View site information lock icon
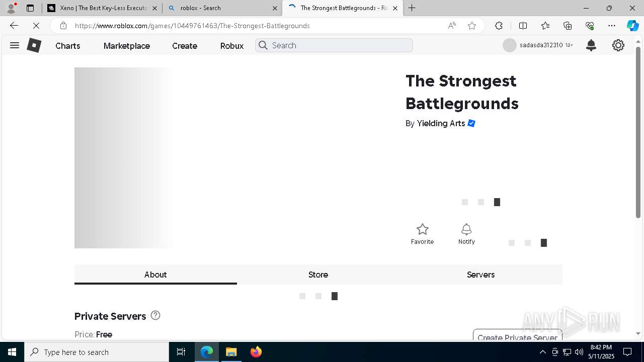 pos(63,26)
